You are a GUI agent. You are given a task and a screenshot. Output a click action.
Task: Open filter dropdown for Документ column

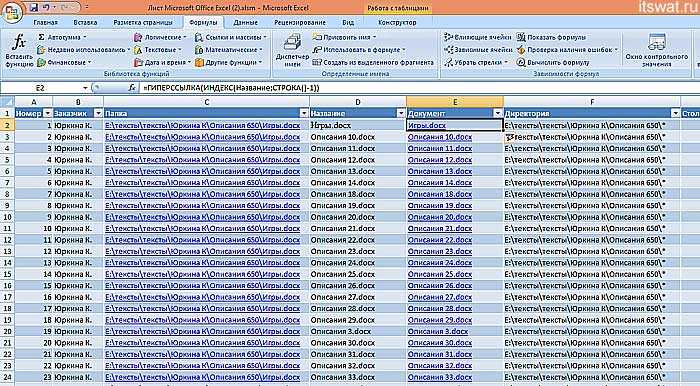pyautogui.click(x=498, y=114)
